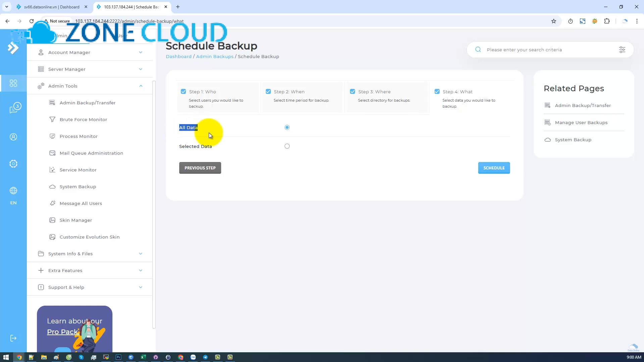Image resolution: width=644 pixels, height=362 pixels.
Task: Follow the Admin Backups breadcrumb link
Action: pos(215,56)
